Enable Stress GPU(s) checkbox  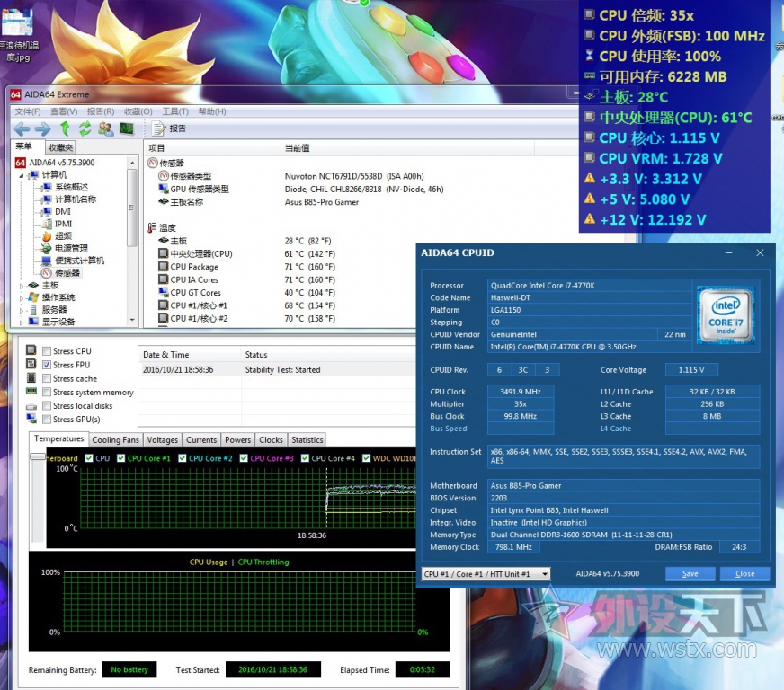point(47,420)
